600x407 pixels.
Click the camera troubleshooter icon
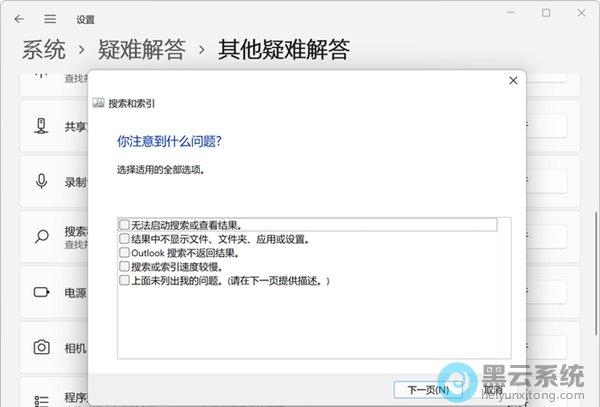point(42,348)
